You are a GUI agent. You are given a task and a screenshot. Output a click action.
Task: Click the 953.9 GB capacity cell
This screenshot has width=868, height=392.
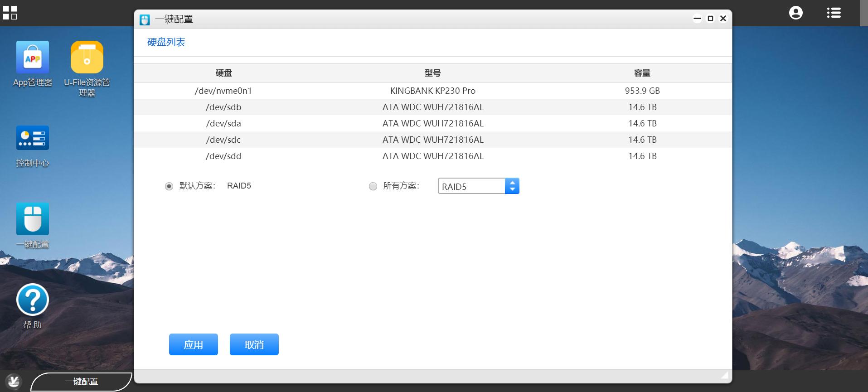coord(642,91)
